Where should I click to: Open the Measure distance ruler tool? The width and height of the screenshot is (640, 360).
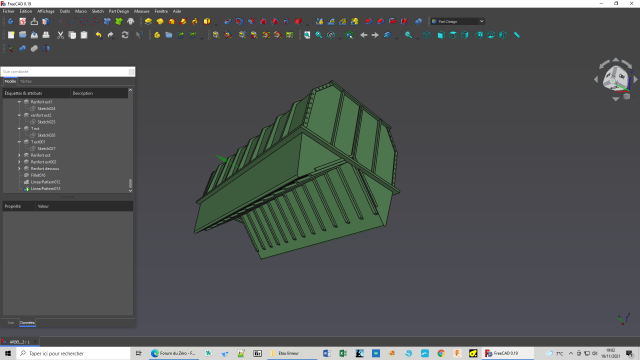point(517,35)
